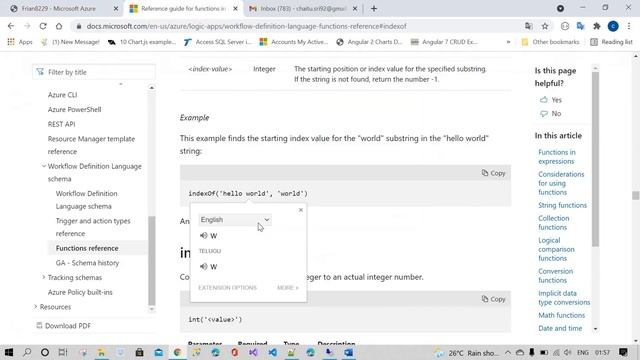Viewport: 640px width, 360px height.
Task: Open Task View on taskbar
Action: pos(62,352)
